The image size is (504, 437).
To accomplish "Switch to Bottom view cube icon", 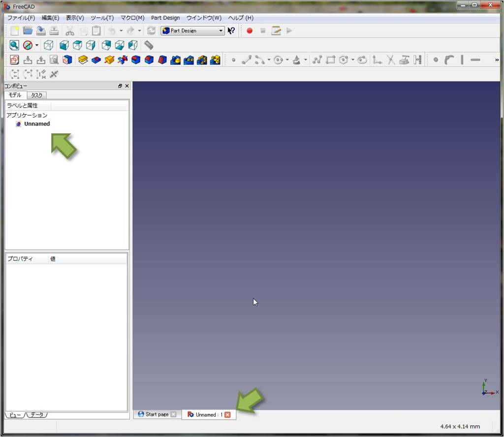I will (x=120, y=45).
